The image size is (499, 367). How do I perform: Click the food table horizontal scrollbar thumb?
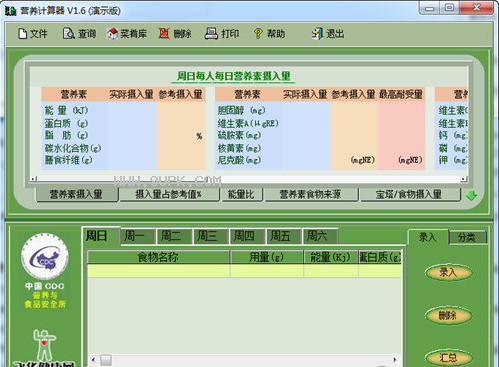(106, 360)
